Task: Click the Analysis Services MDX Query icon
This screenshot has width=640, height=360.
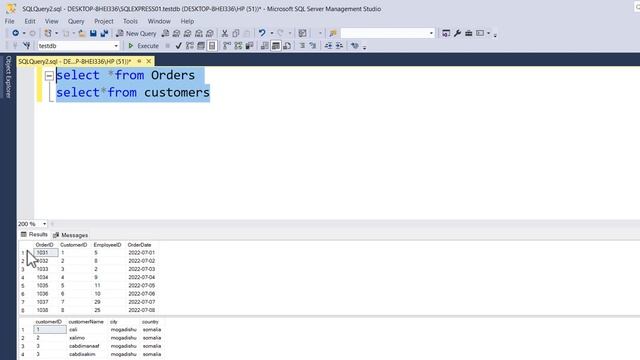Action: pos(176,33)
